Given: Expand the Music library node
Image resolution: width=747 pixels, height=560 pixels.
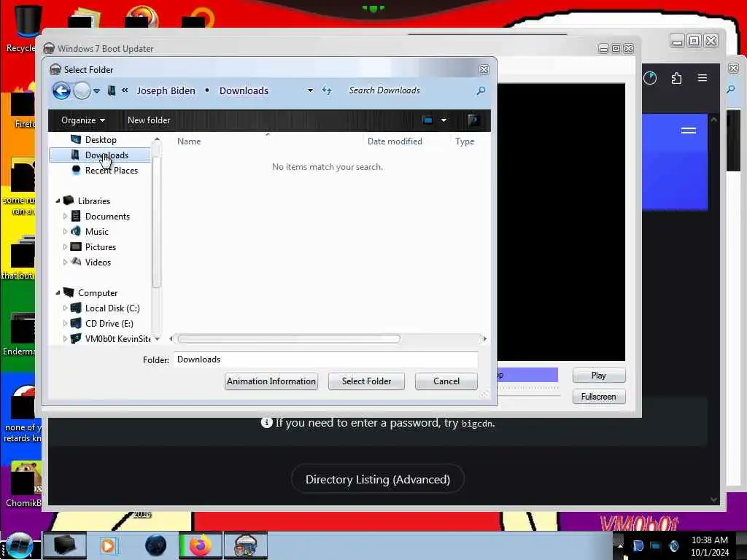Looking at the screenshot, I should click(65, 231).
